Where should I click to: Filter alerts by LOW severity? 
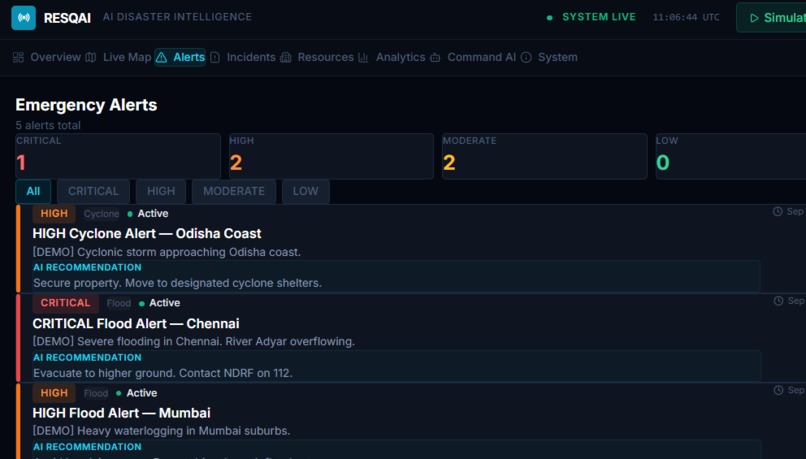coord(306,191)
